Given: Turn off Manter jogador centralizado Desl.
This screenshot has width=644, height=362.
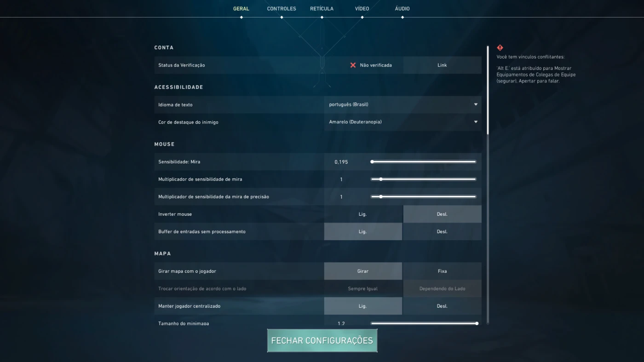Looking at the screenshot, I should point(442,306).
